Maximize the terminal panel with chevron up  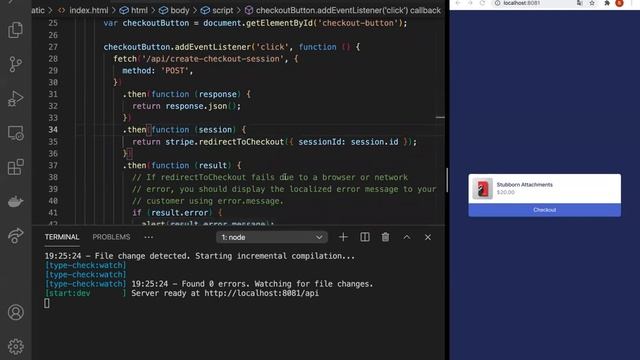pos(407,237)
